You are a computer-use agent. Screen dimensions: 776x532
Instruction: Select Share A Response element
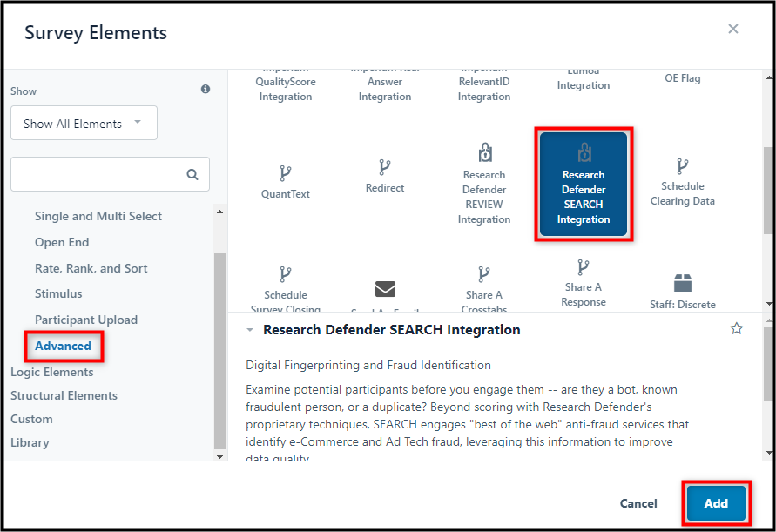pyautogui.click(x=584, y=283)
